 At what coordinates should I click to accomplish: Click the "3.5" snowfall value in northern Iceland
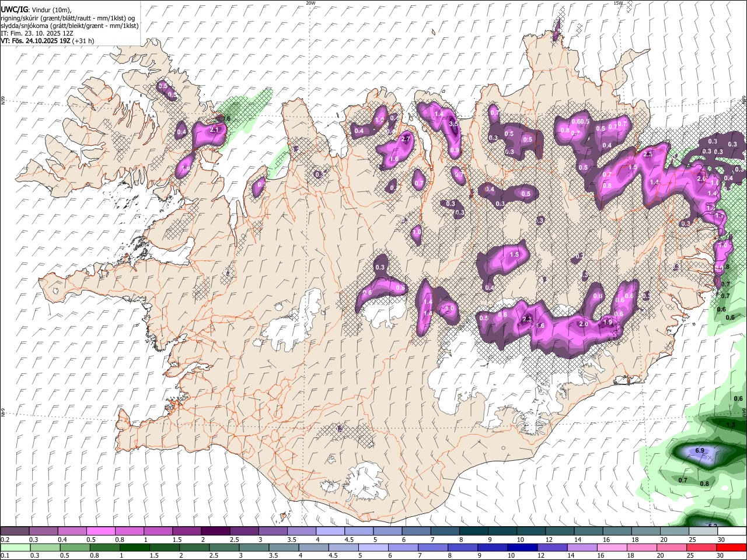tap(453, 124)
